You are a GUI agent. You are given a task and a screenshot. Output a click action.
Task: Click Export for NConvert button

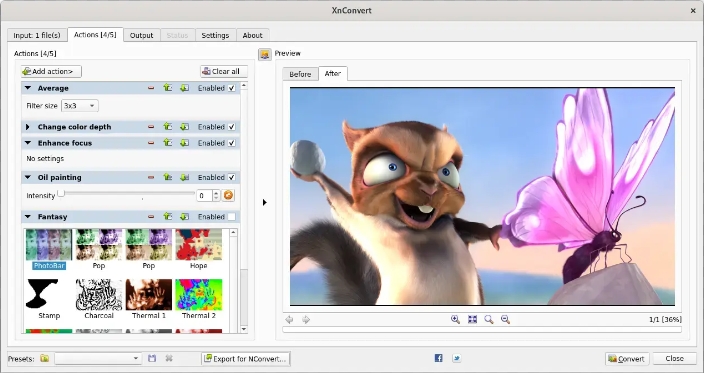(x=246, y=359)
